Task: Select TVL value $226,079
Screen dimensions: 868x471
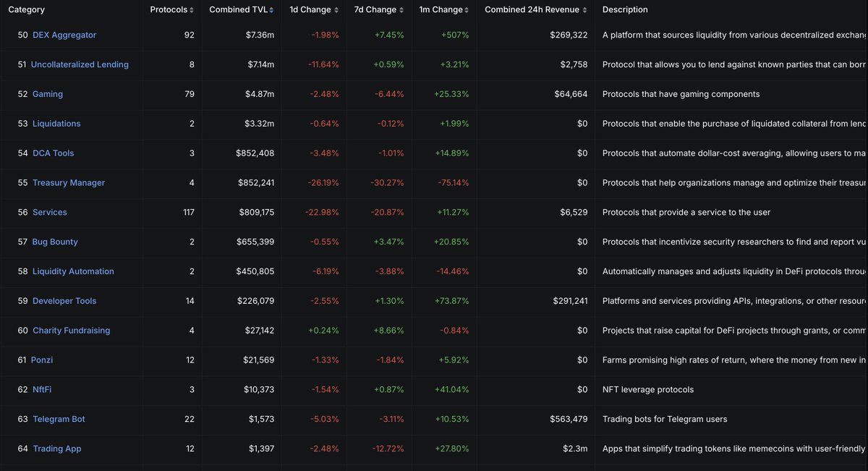Action: click(x=255, y=301)
